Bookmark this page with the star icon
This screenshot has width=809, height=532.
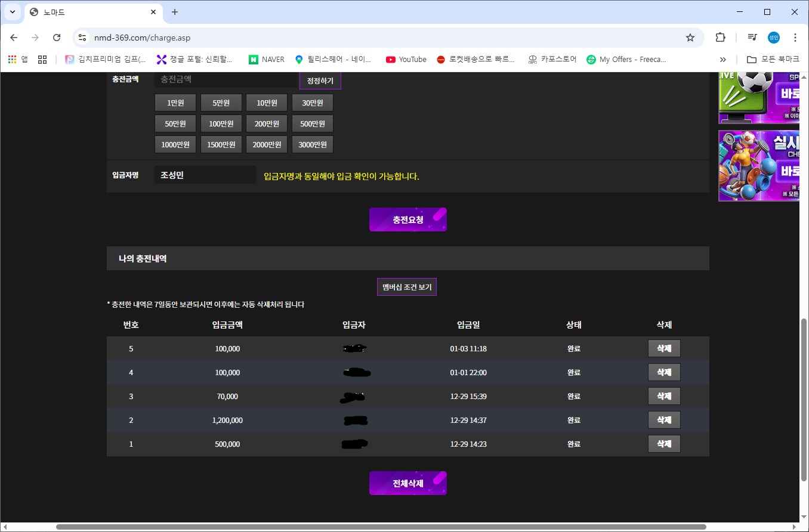coord(690,38)
